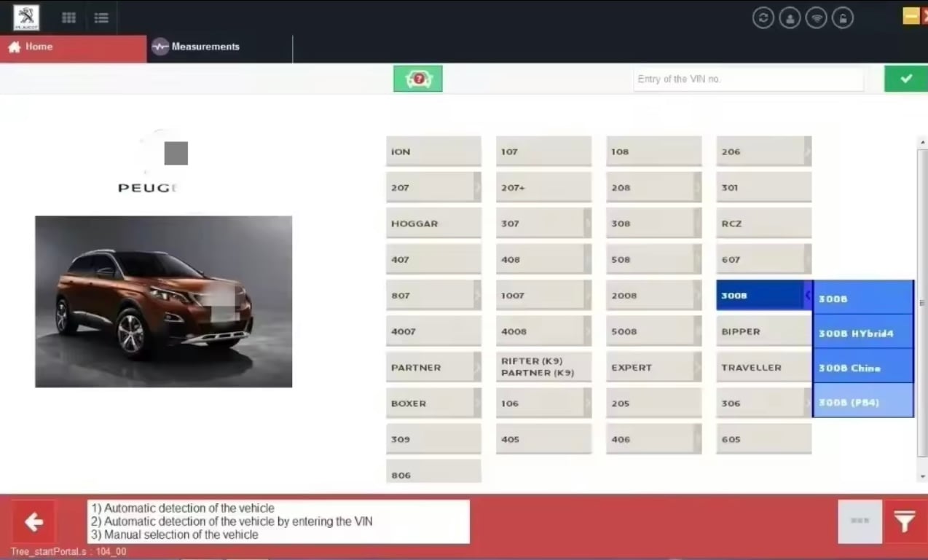Open the funnel filter button
The width and height of the screenshot is (928, 560).
point(905,521)
